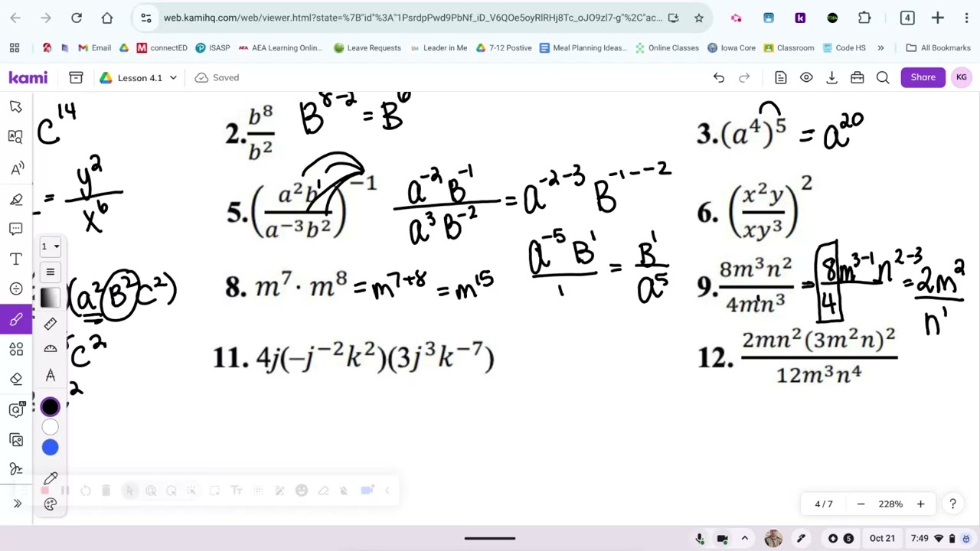This screenshot has width=980, height=551.
Task: Activate the Text-to-Speech read aloud tool
Action: point(16,168)
